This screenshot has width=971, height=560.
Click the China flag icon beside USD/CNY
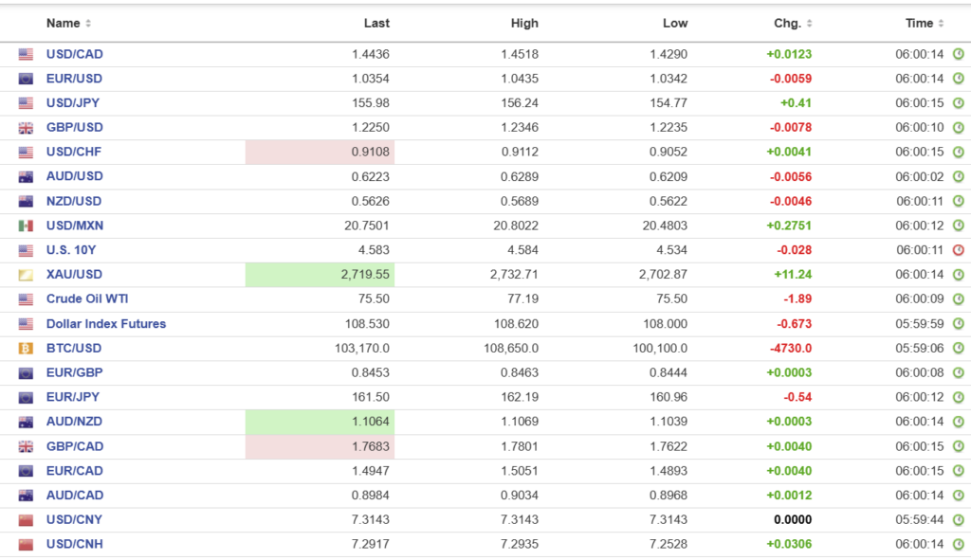26,520
